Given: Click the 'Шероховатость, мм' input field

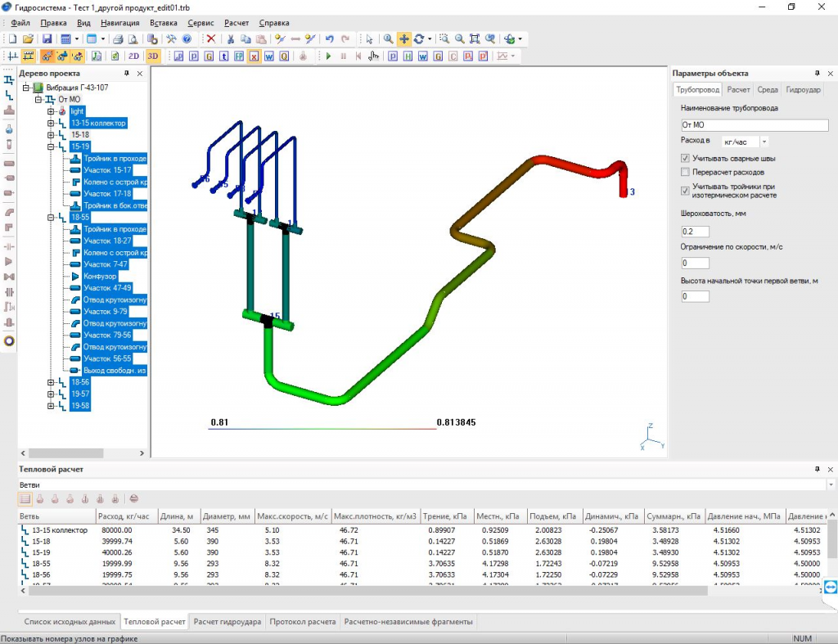Looking at the screenshot, I should [x=696, y=232].
